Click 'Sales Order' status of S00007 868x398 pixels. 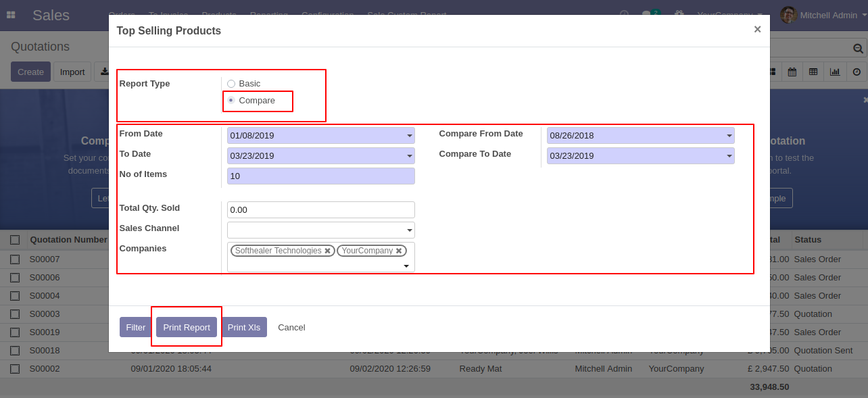tap(817, 259)
